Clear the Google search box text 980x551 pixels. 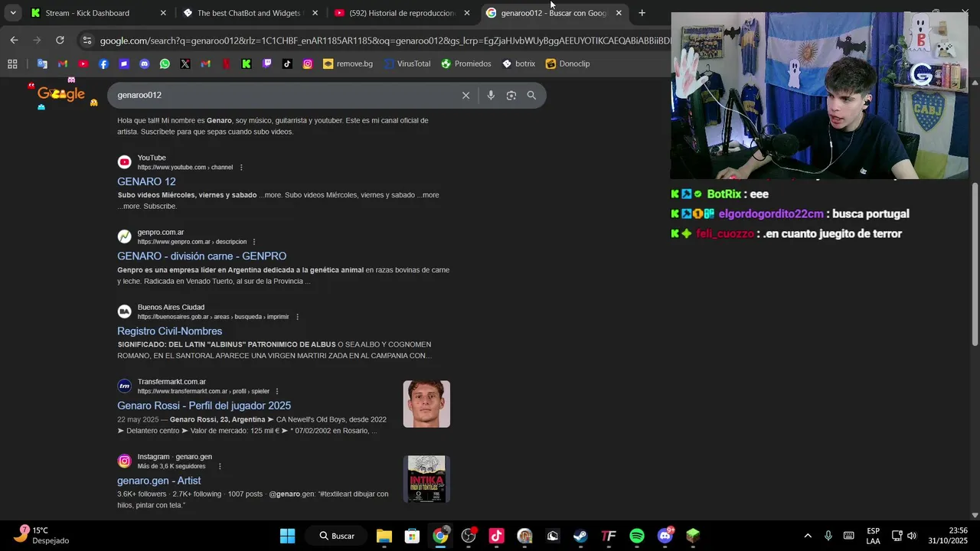pyautogui.click(x=465, y=95)
